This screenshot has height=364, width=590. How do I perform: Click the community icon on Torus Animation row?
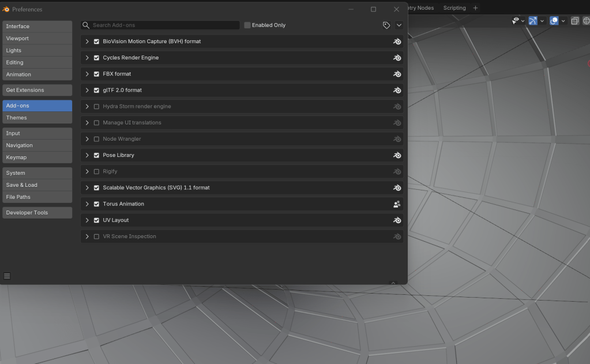[397, 204]
